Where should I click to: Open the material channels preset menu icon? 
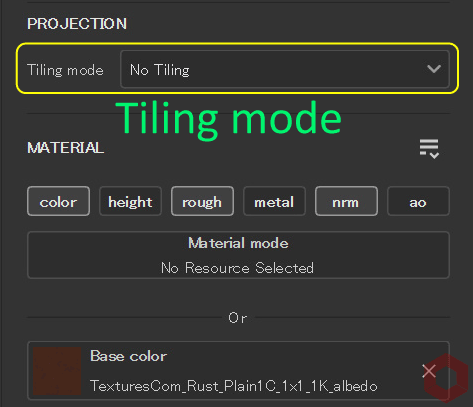429,149
